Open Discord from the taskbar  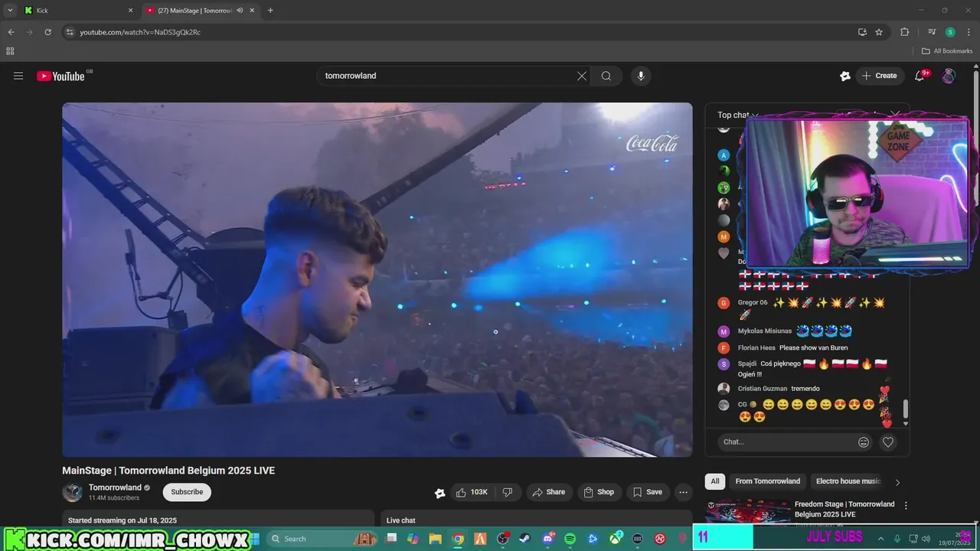click(547, 539)
